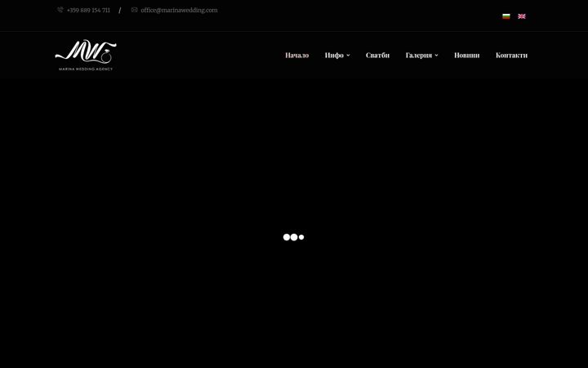The image size is (588, 368).
Task: Switch language via the Bulgarian flag
Action: (506, 16)
